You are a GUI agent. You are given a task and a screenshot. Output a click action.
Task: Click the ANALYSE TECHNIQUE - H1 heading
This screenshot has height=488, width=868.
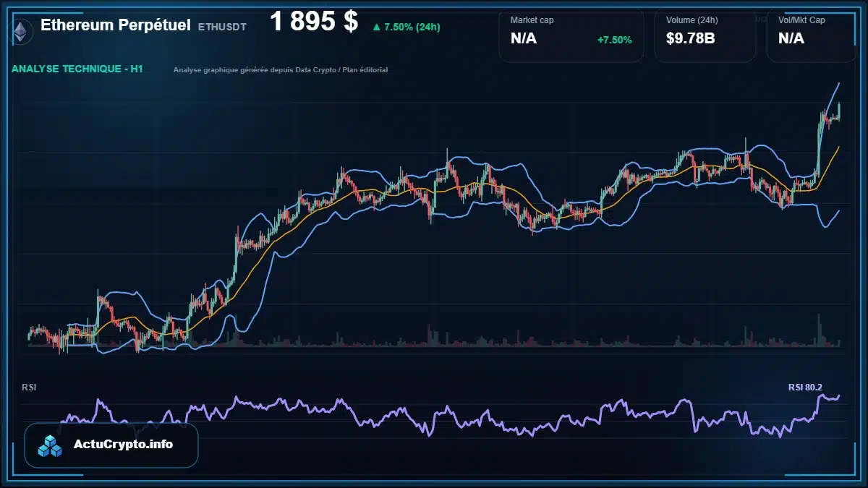point(77,69)
